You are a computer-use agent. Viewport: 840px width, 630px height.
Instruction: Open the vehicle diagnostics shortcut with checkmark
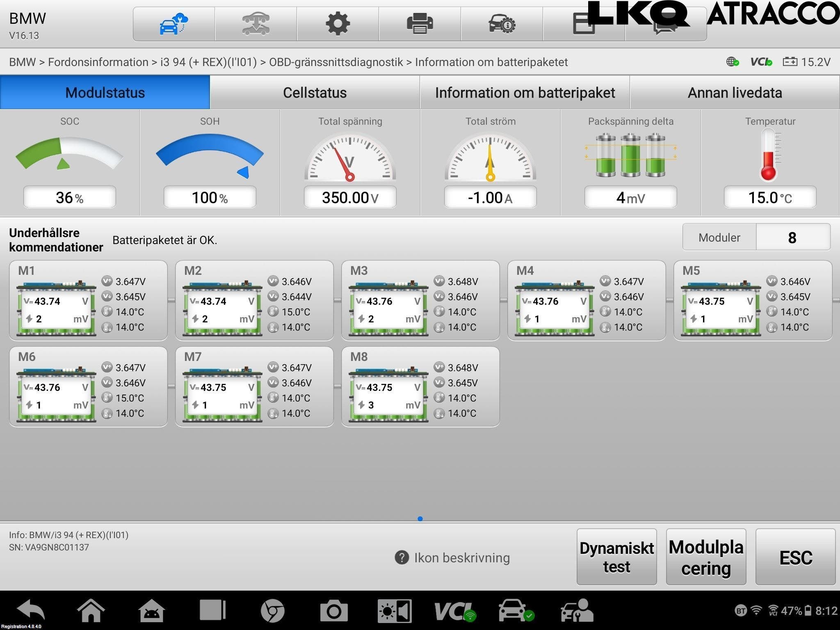pyautogui.click(x=516, y=611)
